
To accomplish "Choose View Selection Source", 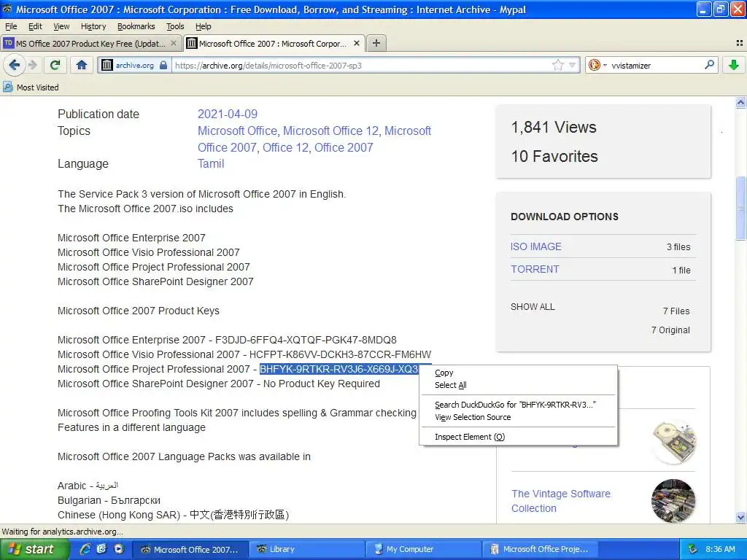I will 519,417.
